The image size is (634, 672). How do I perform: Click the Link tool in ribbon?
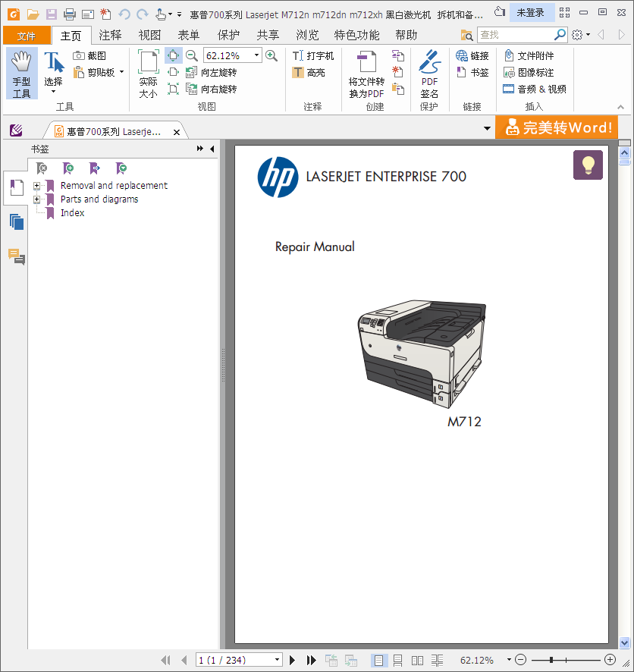472,55
